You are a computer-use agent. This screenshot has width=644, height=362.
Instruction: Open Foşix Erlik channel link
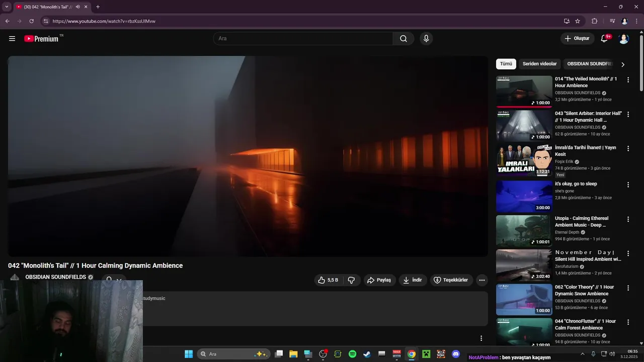point(564,161)
